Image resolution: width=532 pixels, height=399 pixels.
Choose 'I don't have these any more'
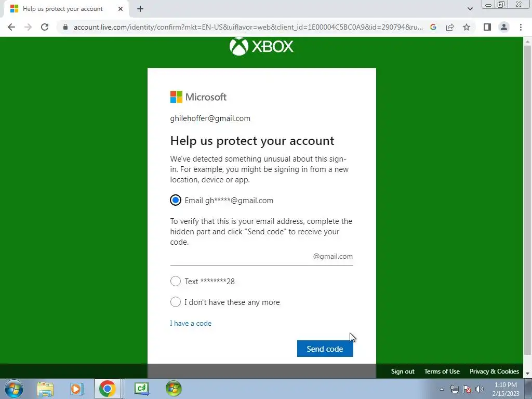[x=176, y=302]
